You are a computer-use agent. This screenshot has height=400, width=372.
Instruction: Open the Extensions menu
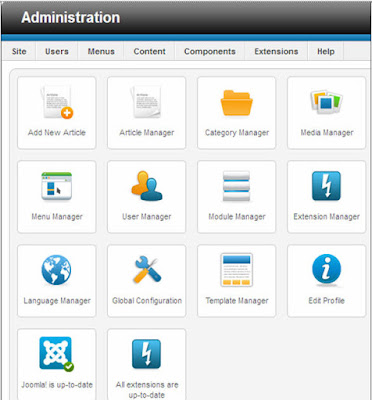coord(276,51)
